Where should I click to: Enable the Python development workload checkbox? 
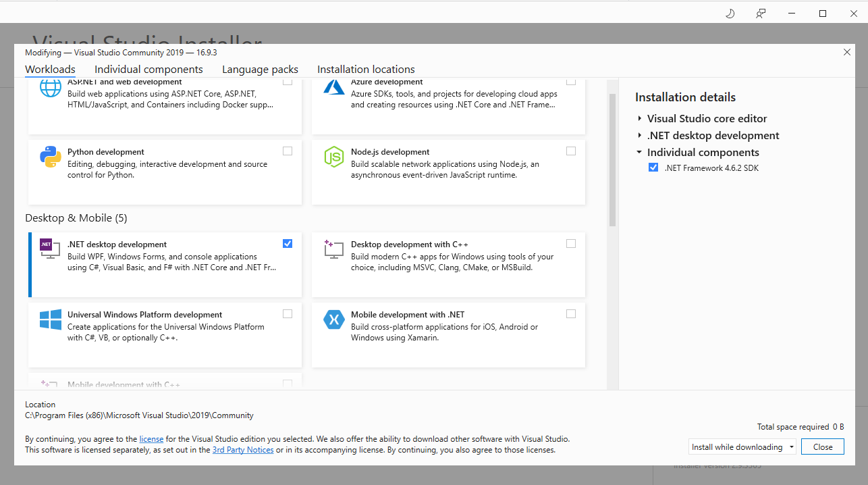click(288, 151)
